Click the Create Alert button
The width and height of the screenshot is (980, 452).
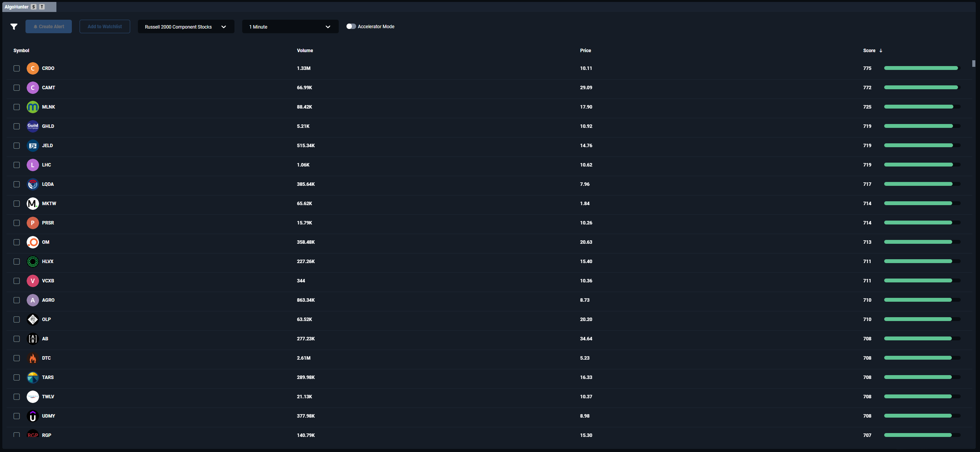49,26
